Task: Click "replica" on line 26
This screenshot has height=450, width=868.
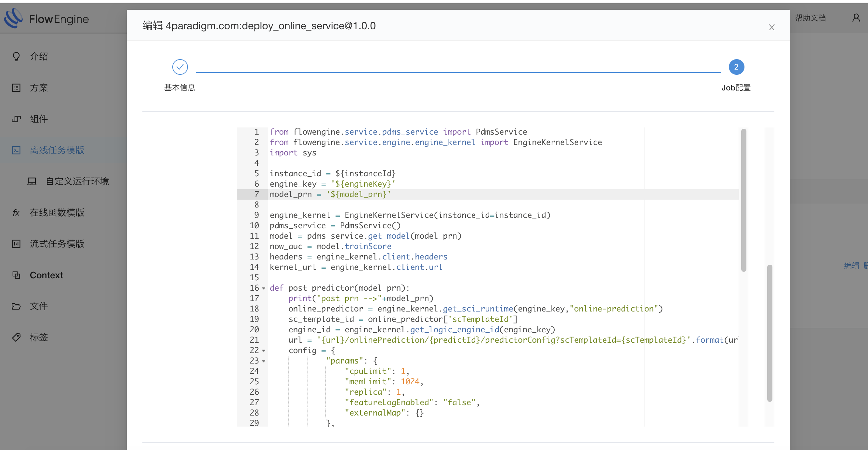Action: [x=366, y=392]
